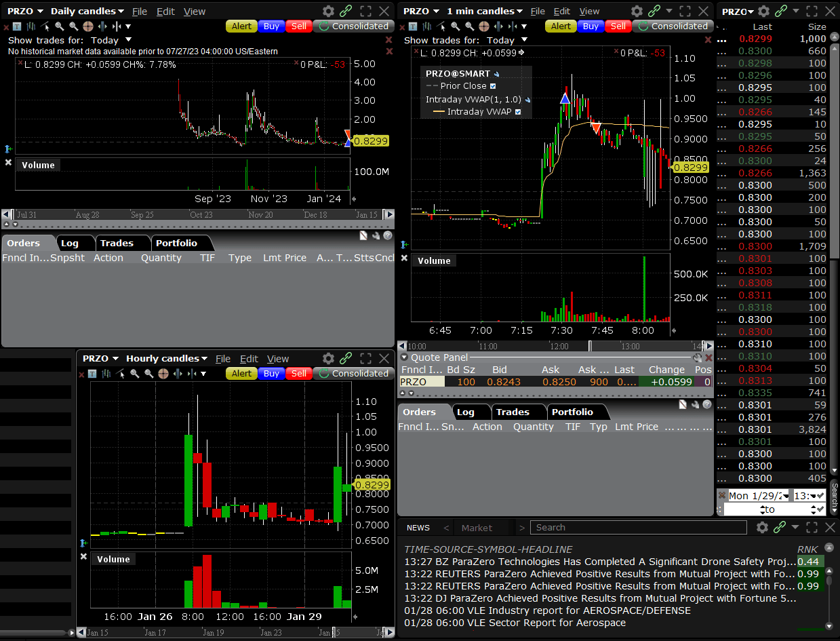Click the link icon in Hourly candles window
840x641 pixels.
[x=346, y=358]
